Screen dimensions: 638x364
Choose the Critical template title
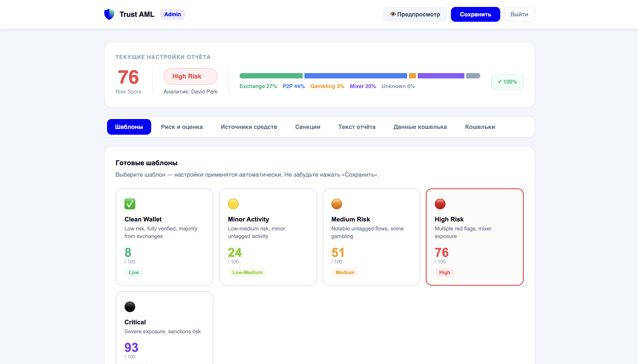[x=135, y=322]
